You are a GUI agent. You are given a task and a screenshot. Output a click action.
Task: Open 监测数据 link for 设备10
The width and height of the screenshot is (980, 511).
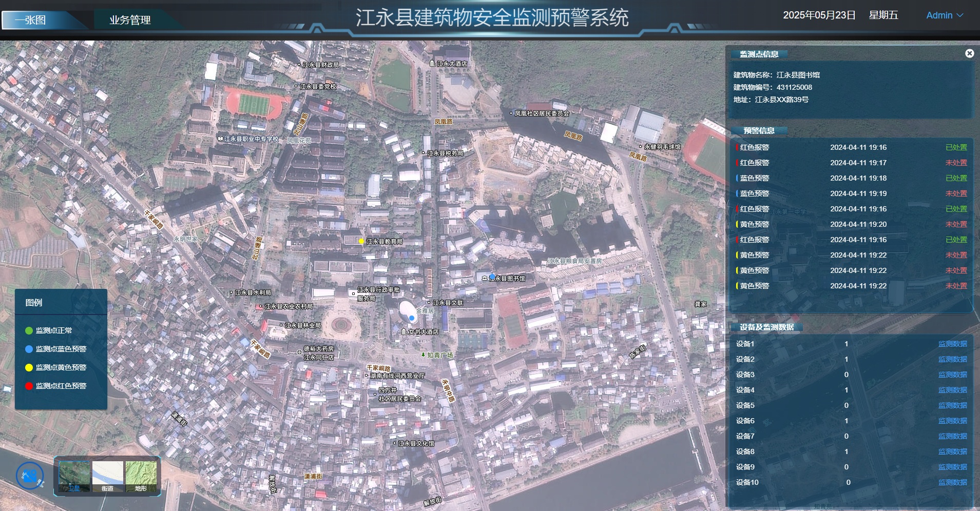[x=952, y=482]
